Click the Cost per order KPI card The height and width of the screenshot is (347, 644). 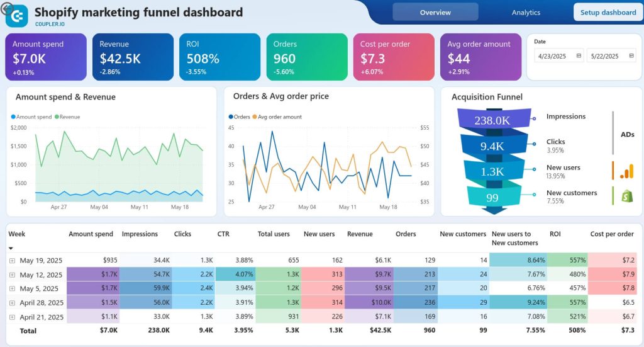click(394, 57)
